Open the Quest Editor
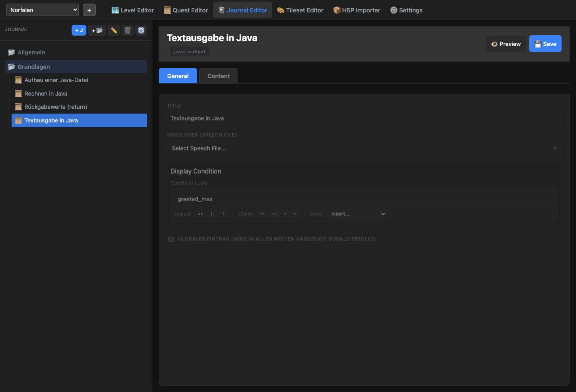This screenshot has height=392, width=576. coord(186,10)
